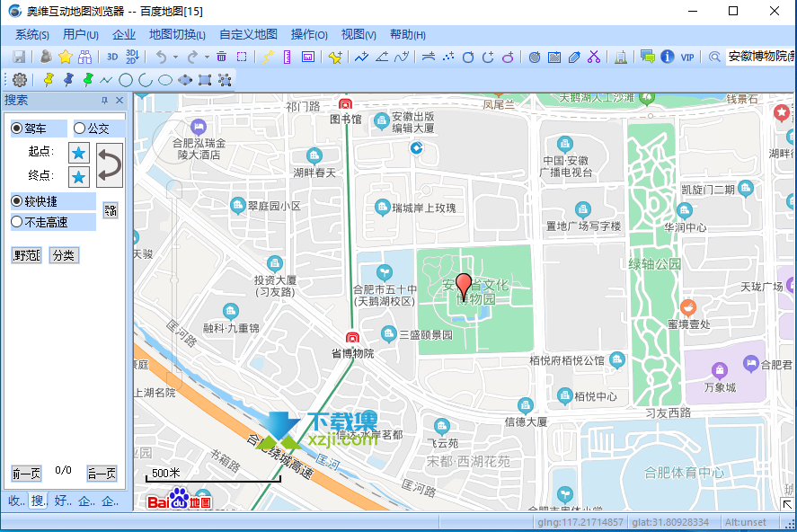
Task: Redo the last action
Action: point(192,57)
